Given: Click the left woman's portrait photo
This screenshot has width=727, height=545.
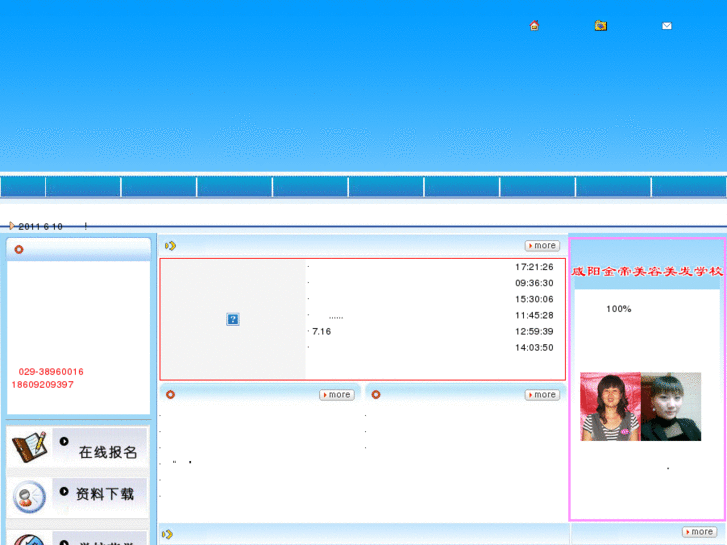Looking at the screenshot, I should pyautogui.click(x=610, y=406).
